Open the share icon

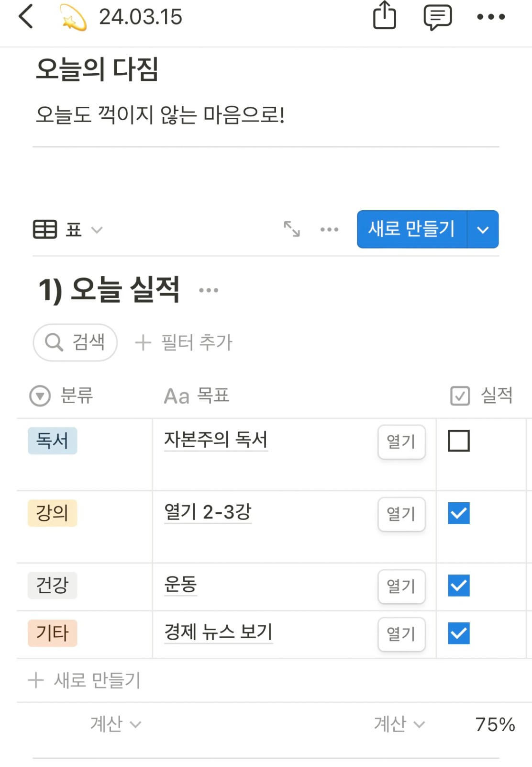pyautogui.click(x=385, y=16)
